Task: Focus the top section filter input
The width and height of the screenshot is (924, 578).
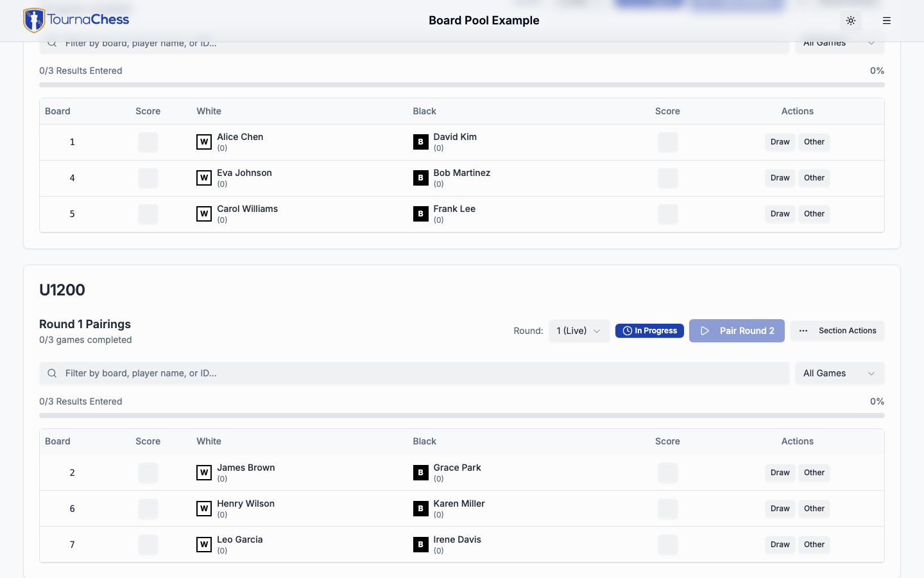Action: tap(414, 45)
